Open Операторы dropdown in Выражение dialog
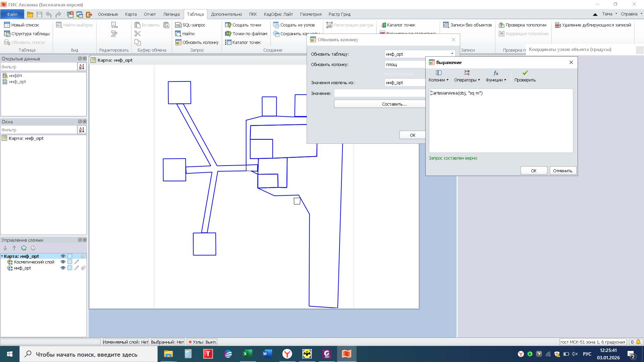This screenshot has height=362, width=644. 467,76
